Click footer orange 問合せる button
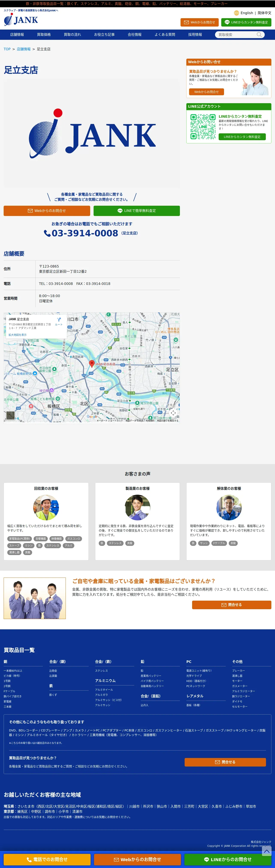This screenshot has height=868, width=275. (225, 762)
